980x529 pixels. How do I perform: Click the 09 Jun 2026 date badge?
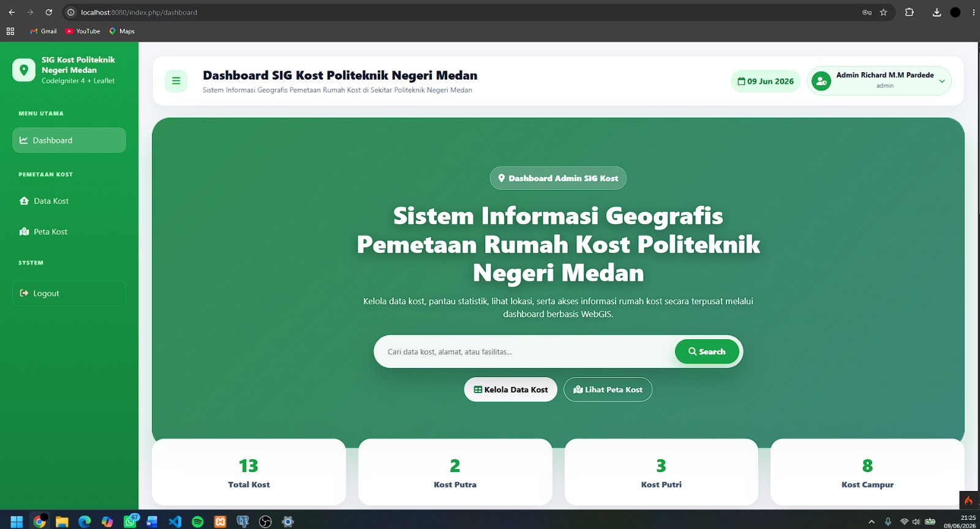766,81
